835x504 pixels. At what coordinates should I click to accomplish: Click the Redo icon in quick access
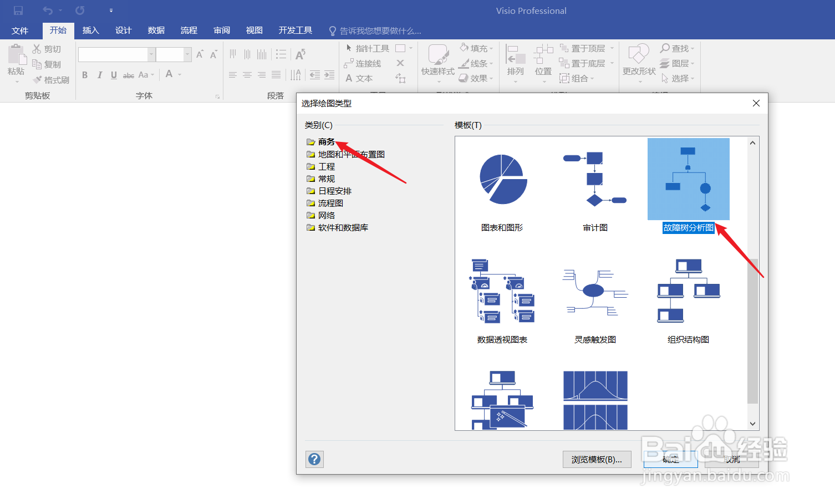pos(80,11)
